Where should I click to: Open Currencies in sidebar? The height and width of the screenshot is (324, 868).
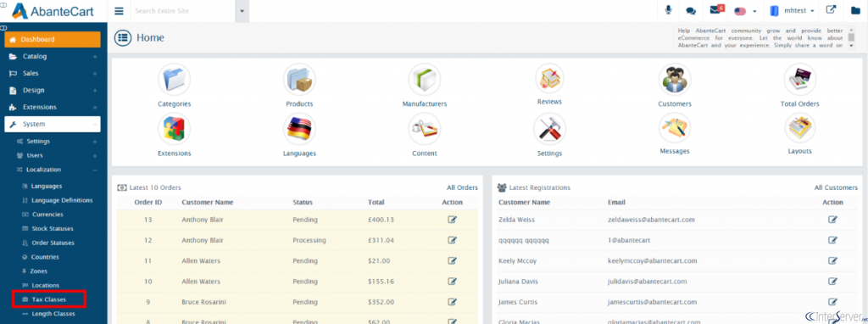[42, 215]
